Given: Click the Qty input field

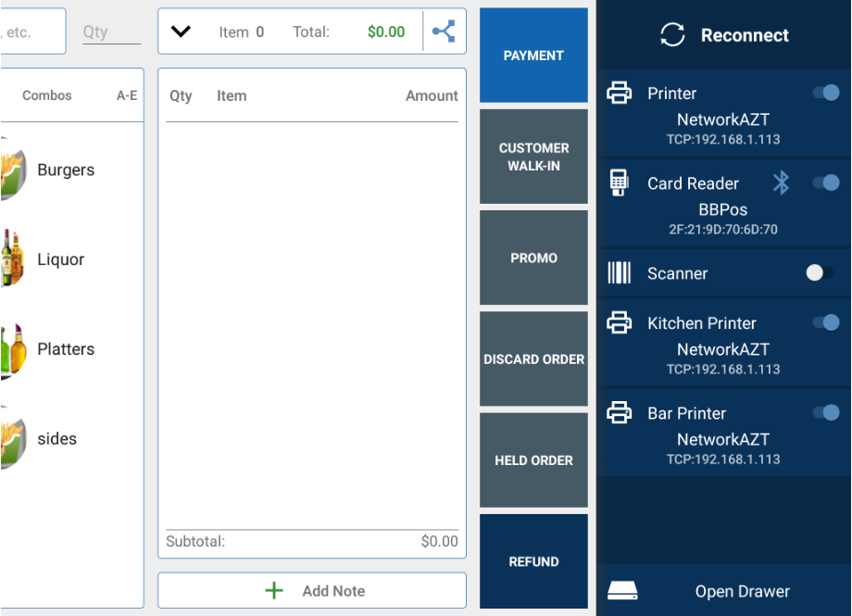Looking at the screenshot, I should point(110,31).
